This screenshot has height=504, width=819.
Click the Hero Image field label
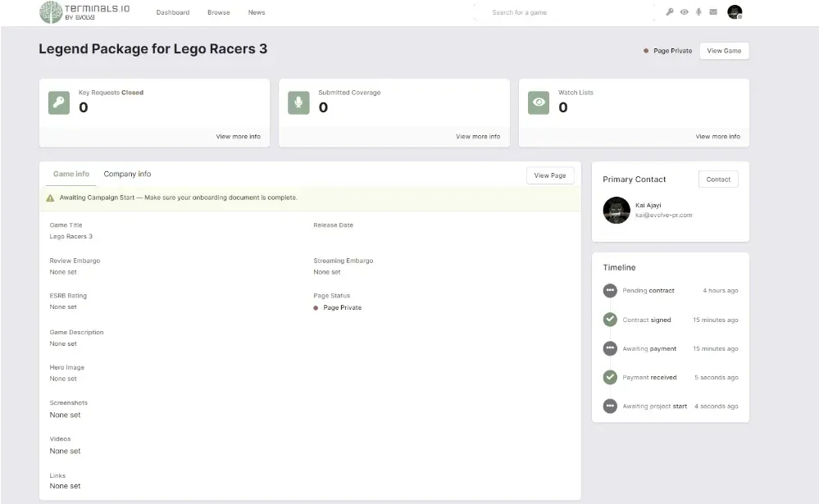(x=67, y=367)
